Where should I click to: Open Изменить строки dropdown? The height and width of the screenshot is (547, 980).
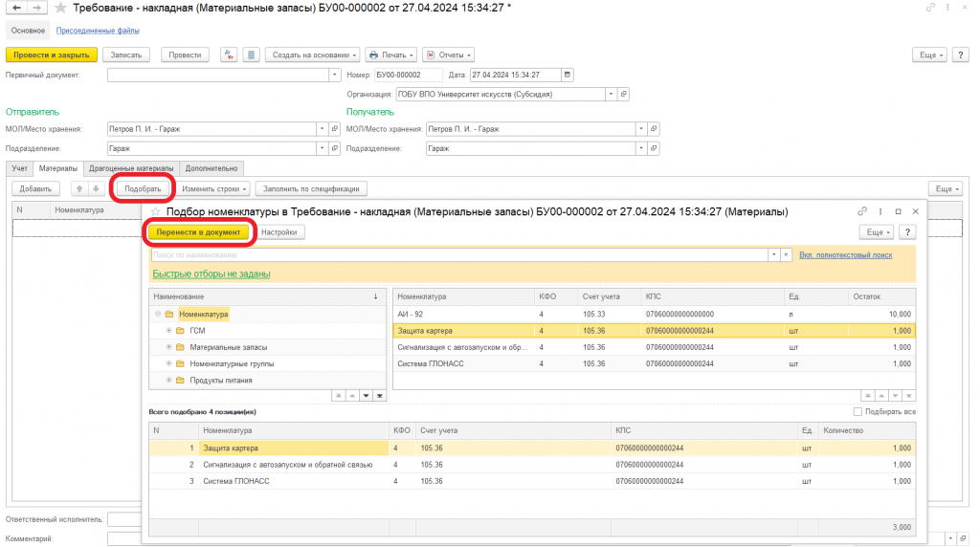tap(213, 188)
